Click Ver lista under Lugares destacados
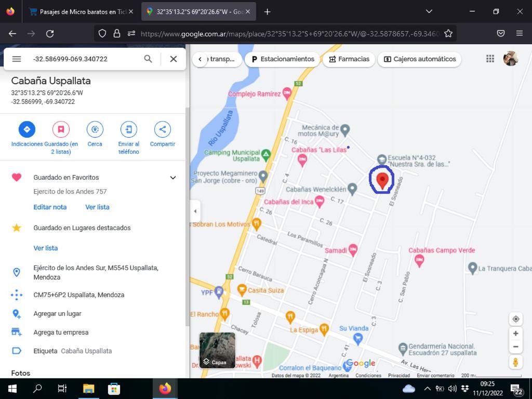This screenshot has height=399, width=532. pyautogui.click(x=46, y=248)
